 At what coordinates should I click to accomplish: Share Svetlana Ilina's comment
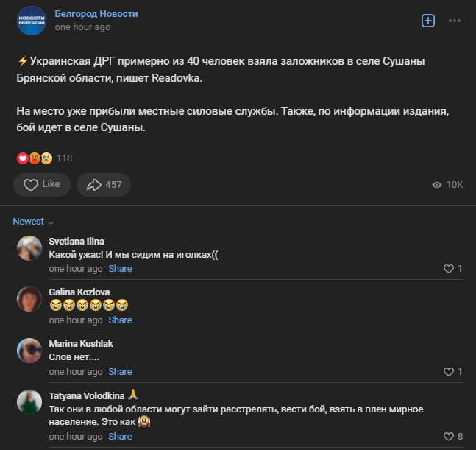pos(121,269)
